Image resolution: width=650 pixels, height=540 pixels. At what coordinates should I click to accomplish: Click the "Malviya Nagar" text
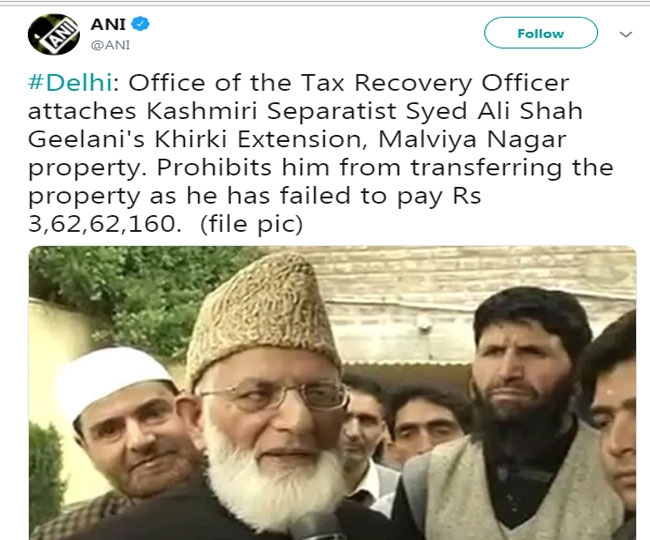[472, 140]
